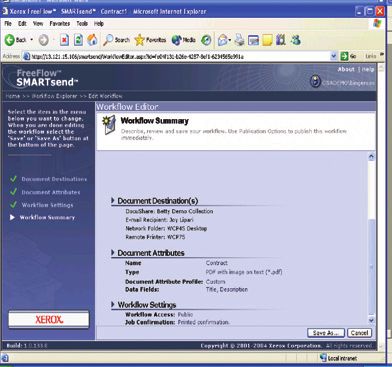Go to the Home page icon

(x=92, y=40)
